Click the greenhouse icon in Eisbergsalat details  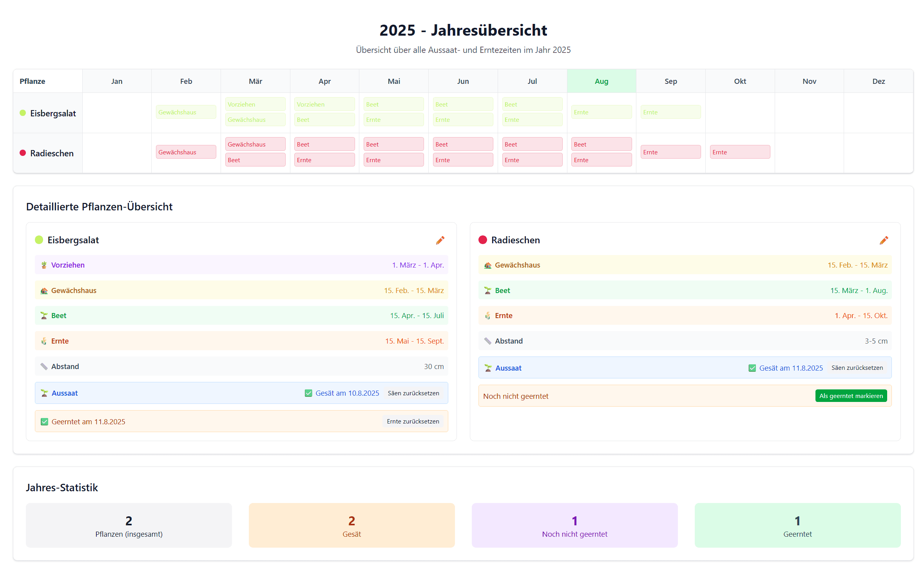point(43,290)
